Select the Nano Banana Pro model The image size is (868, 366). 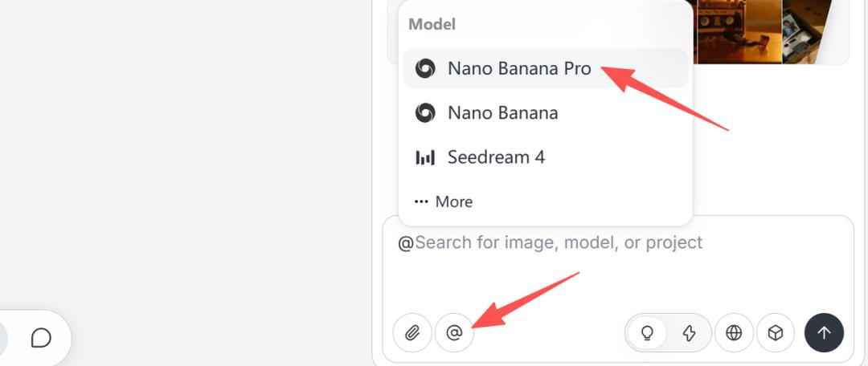coord(519,69)
